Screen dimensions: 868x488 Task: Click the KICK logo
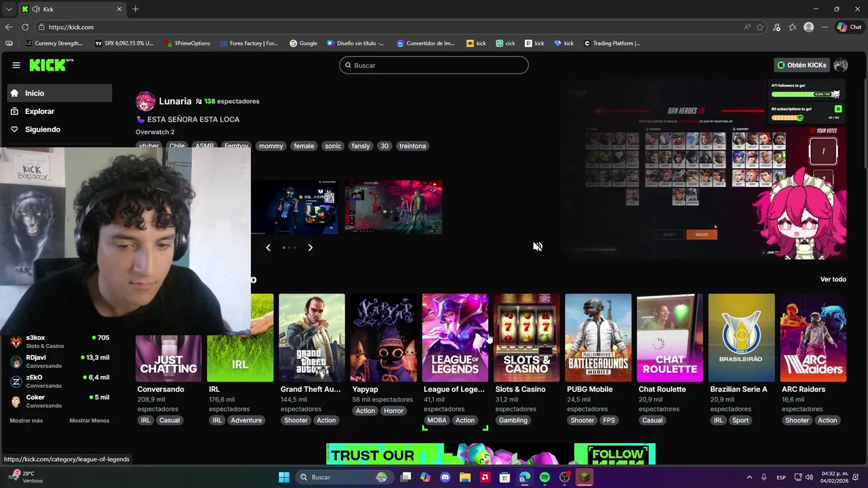(51, 65)
